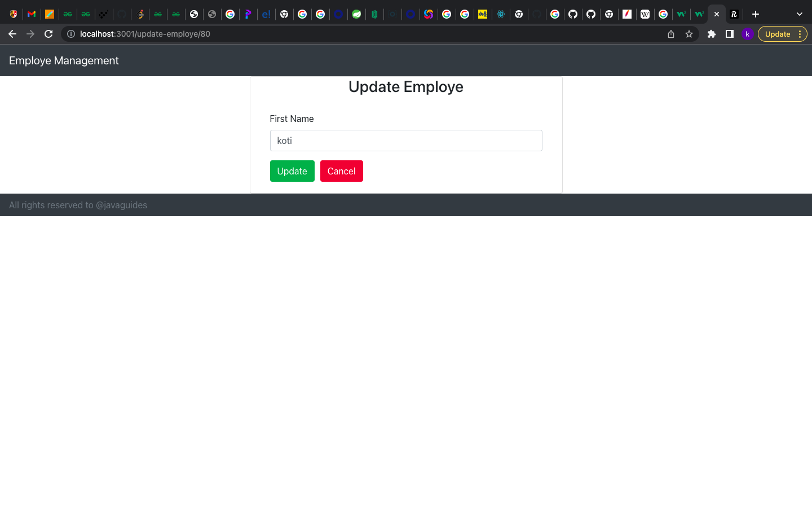
Task: Open the Chrome extensions puzzle icon
Action: [711, 34]
